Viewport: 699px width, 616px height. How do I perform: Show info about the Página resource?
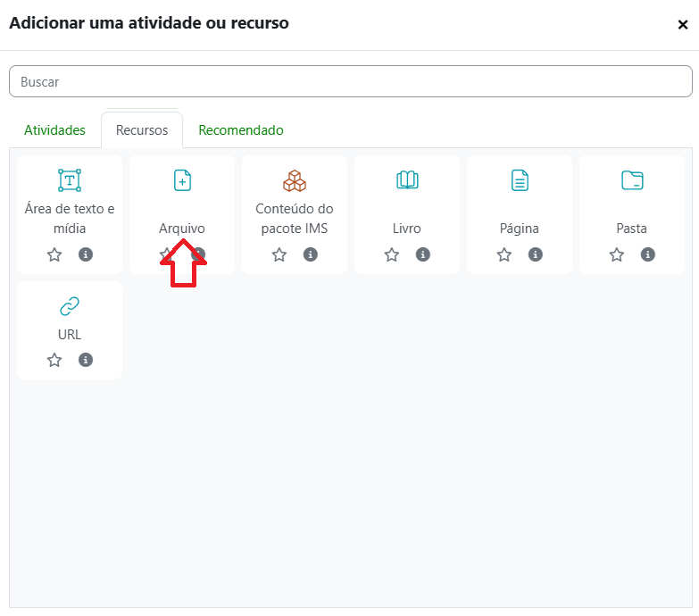(x=536, y=254)
